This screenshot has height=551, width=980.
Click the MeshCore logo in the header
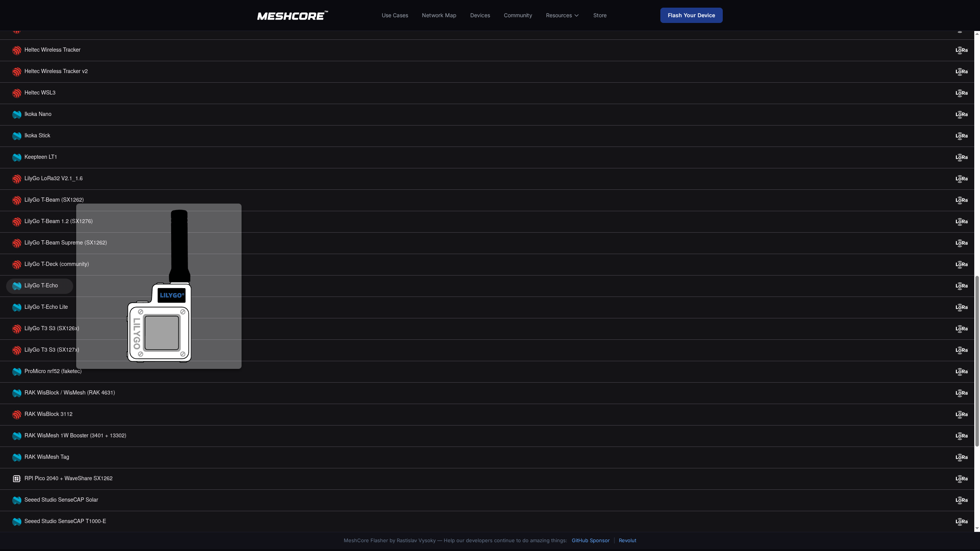click(x=292, y=16)
